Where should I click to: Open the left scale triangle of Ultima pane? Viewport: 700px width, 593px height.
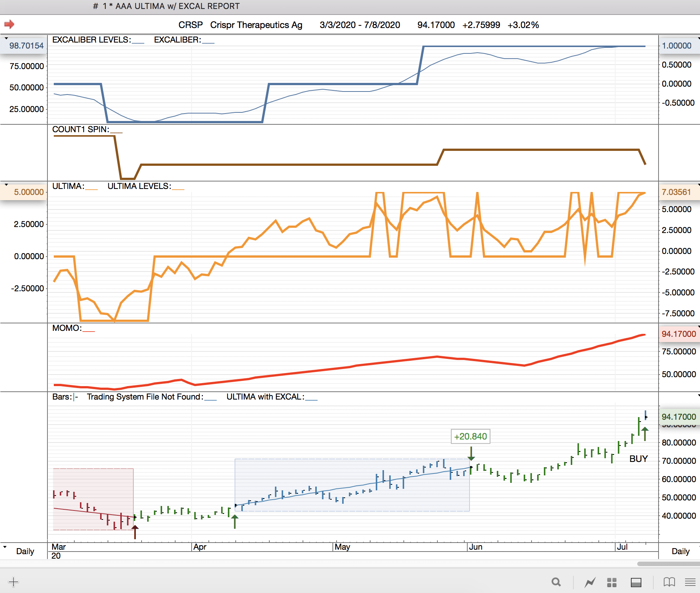pyautogui.click(x=6, y=184)
